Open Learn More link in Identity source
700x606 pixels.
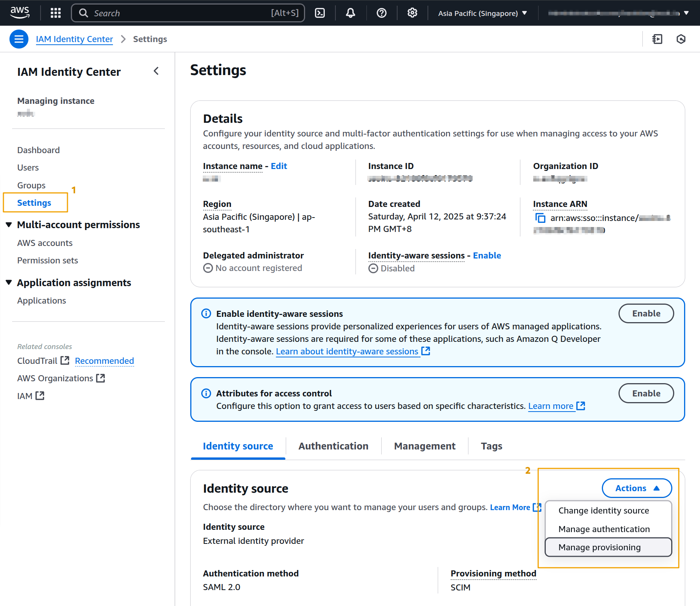pos(510,507)
